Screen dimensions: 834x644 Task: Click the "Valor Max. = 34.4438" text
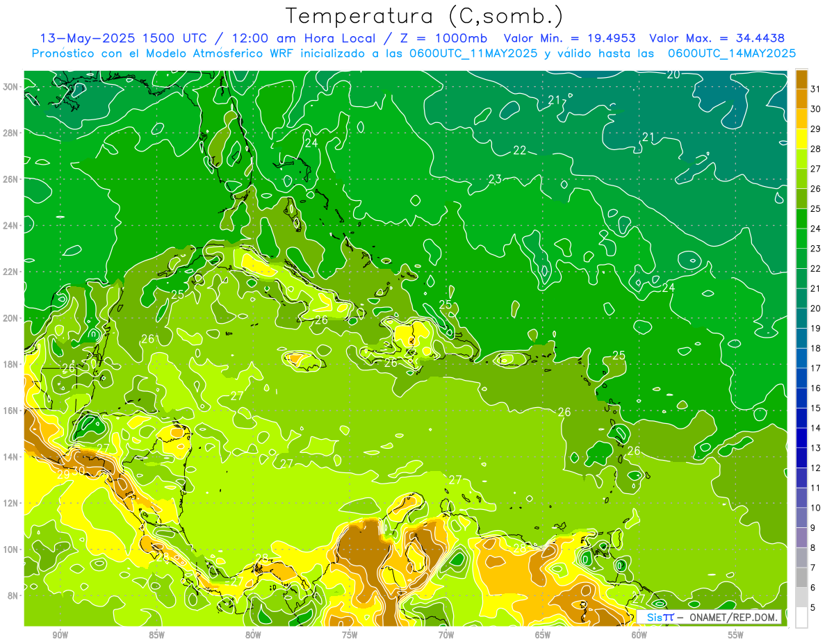click(x=717, y=38)
